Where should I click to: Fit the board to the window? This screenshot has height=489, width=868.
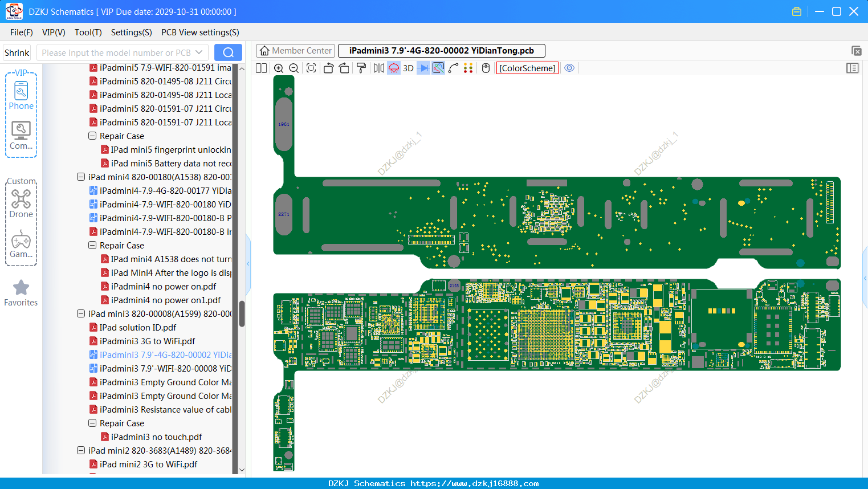[311, 68]
